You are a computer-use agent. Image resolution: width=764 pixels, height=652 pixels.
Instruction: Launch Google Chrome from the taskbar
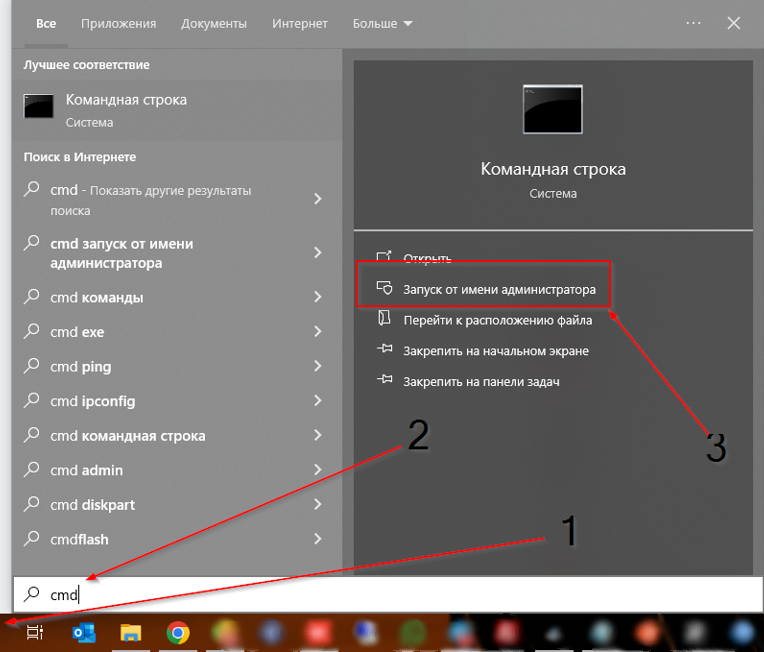(x=178, y=633)
